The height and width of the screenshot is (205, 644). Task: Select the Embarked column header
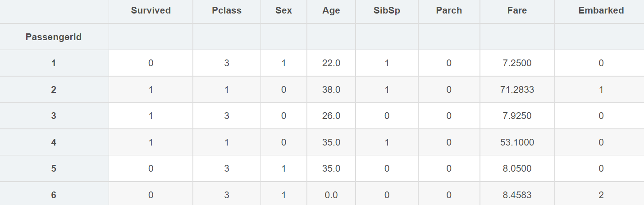pyautogui.click(x=601, y=11)
